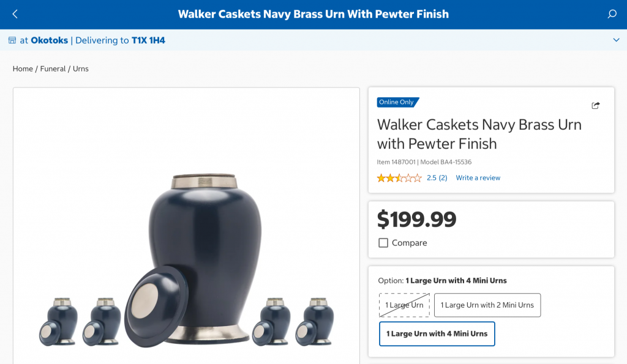Viewport: 627px width, 364px height.
Task: Share the product via share icon
Action: (595, 105)
